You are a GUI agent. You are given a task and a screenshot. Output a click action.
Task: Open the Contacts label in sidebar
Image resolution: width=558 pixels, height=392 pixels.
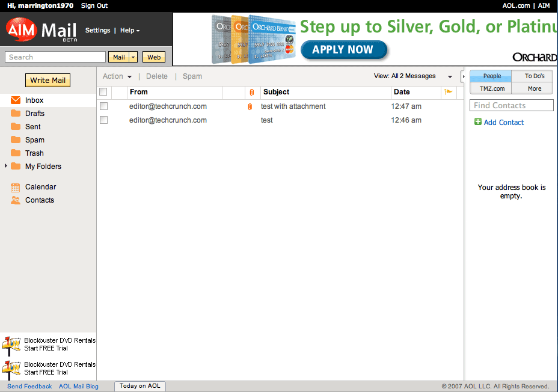(x=40, y=200)
